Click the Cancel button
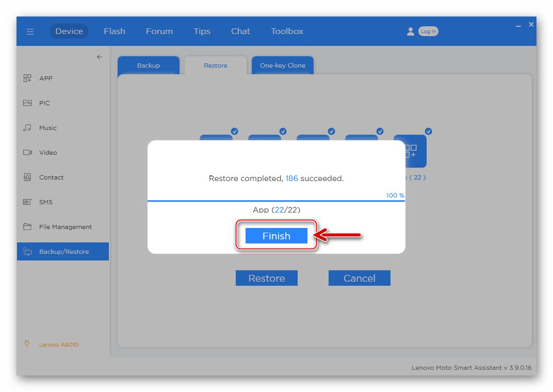 tap(360, 278)
